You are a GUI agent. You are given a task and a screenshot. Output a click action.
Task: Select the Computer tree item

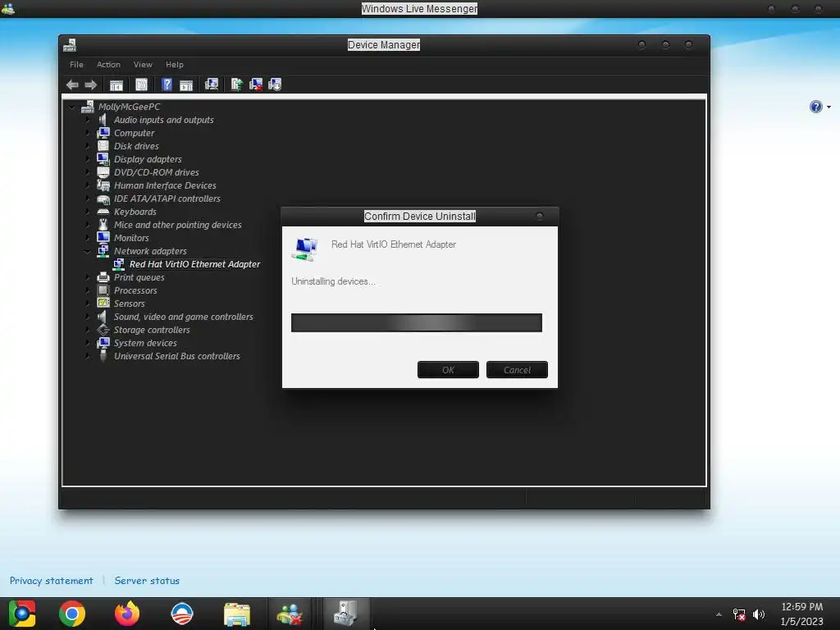(x=134, y=133)
